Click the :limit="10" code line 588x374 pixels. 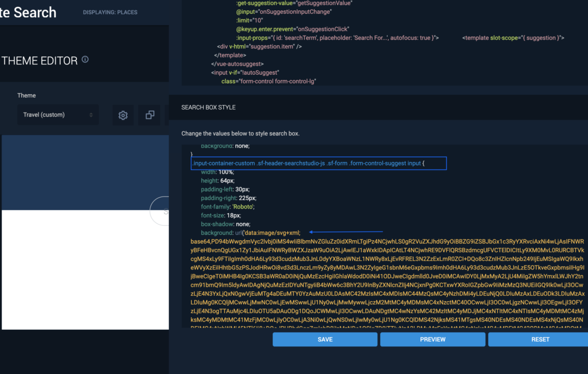click(249, 20)
